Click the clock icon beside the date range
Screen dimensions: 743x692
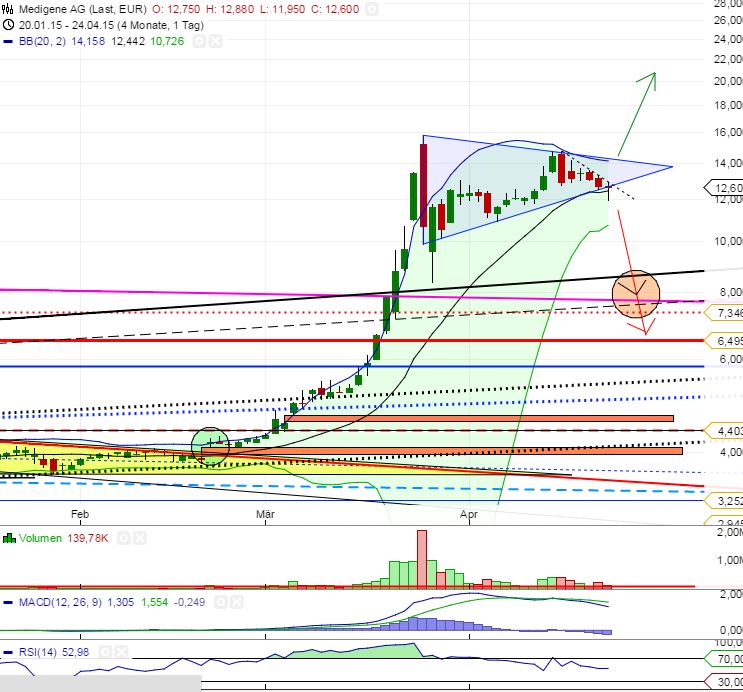point(8,25)
